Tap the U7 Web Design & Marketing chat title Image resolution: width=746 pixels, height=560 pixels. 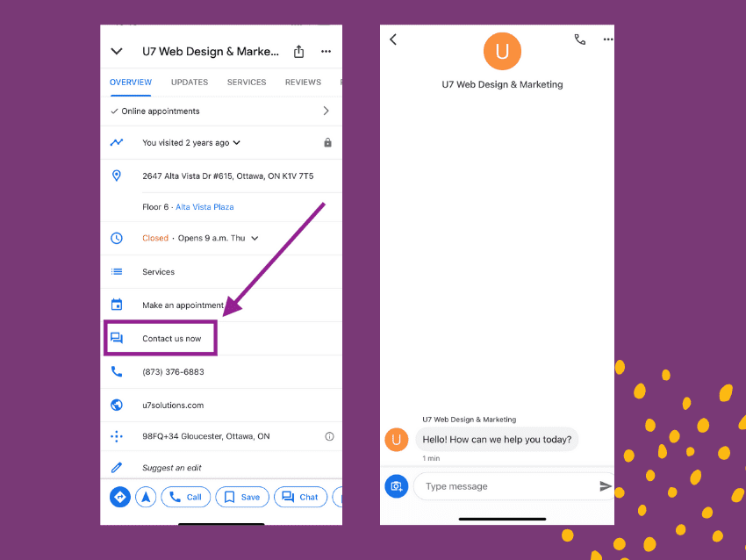point(502,84)
